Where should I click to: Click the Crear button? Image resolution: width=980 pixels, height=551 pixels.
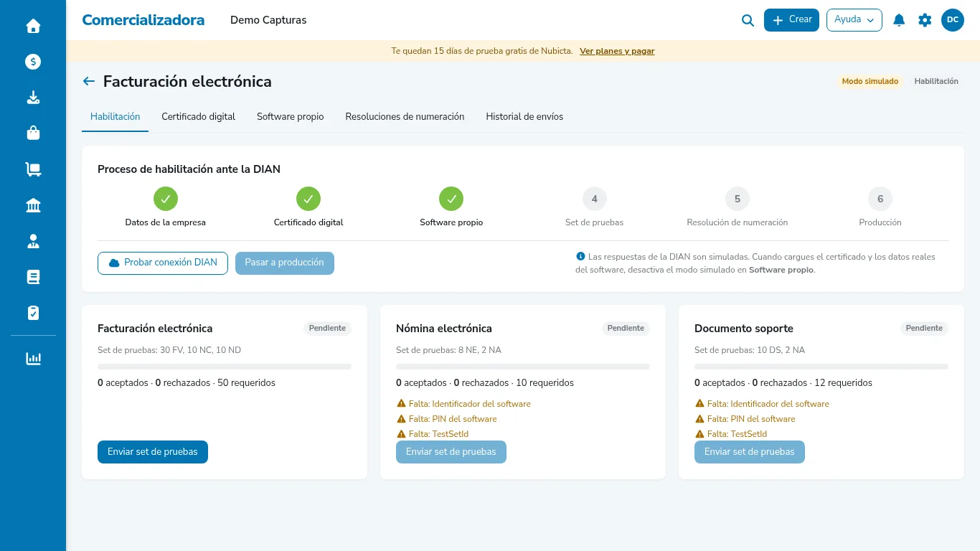(x=791, y=20)
